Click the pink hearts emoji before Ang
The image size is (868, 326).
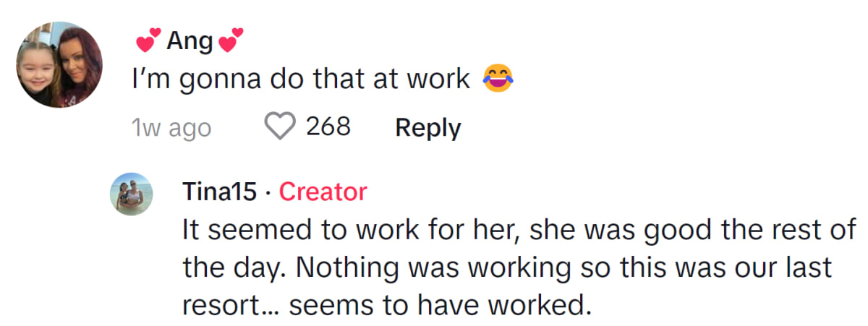tap(149, 40)
